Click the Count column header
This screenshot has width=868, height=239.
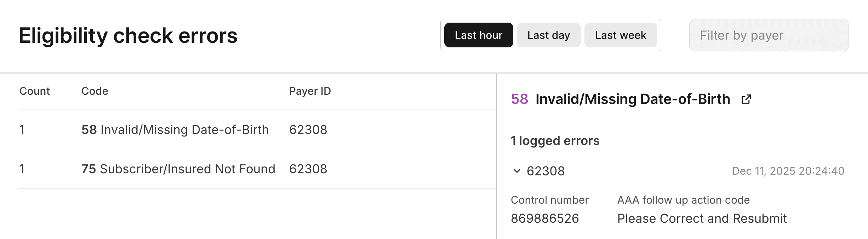(34, 91)
